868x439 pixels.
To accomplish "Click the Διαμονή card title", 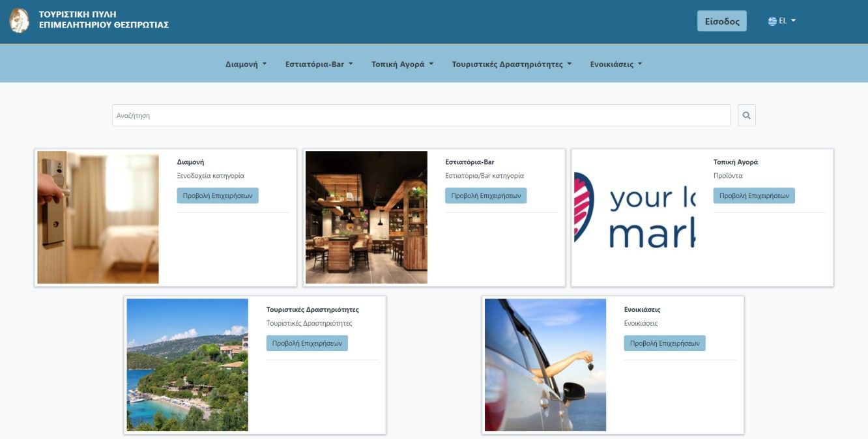I will point(190,162).
